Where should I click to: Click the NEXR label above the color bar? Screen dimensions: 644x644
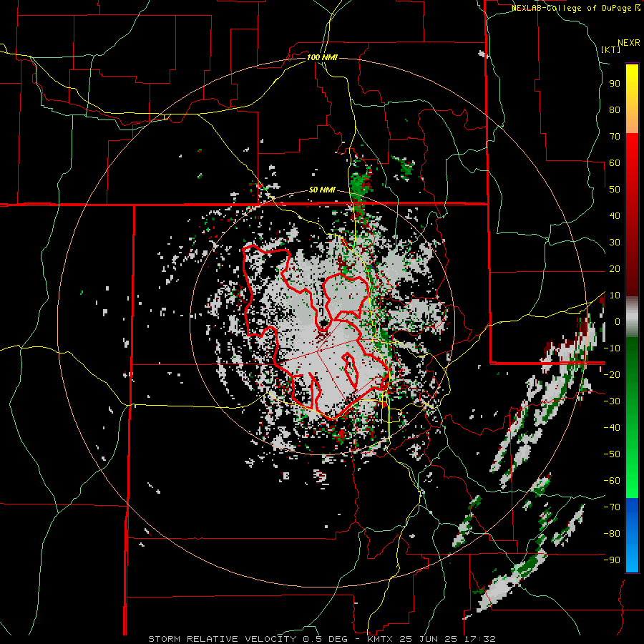629,43
